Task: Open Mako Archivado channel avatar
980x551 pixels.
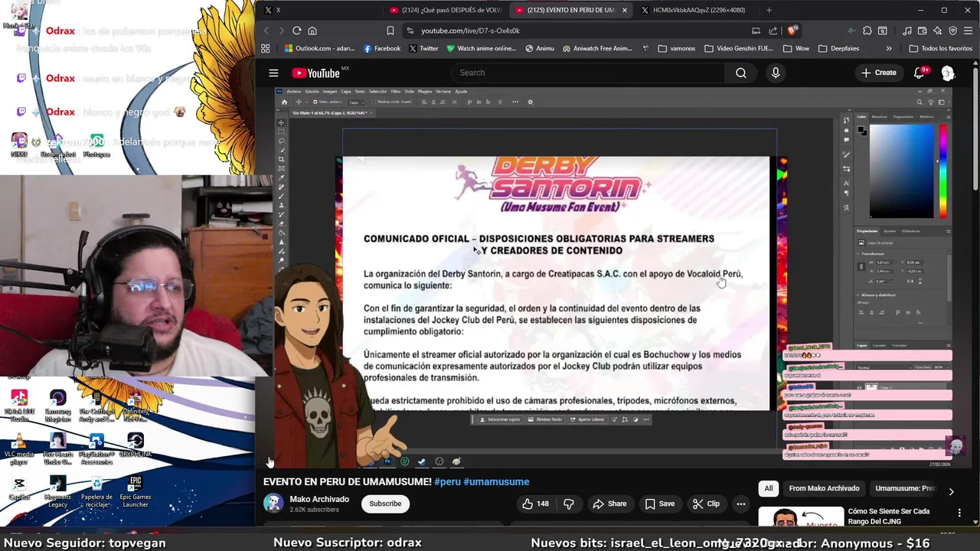Action: click(x=273, y=503)
